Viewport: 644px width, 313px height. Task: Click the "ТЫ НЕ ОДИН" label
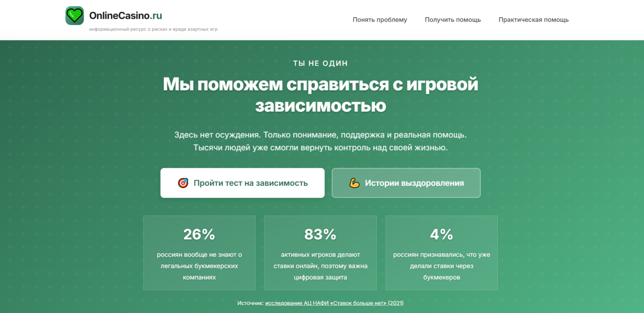click(320, 63)
